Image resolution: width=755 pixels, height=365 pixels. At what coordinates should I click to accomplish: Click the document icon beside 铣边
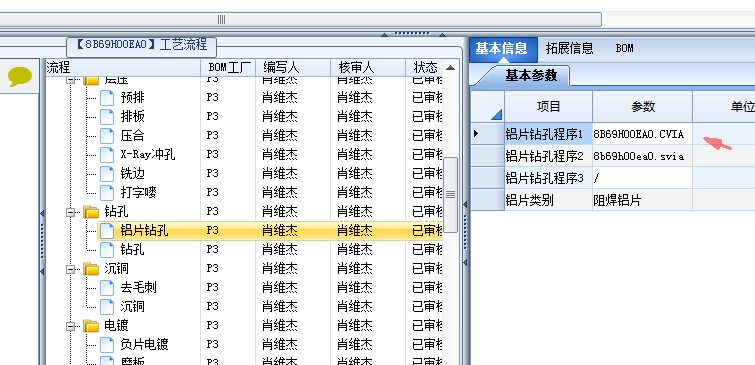click(107, 173)
